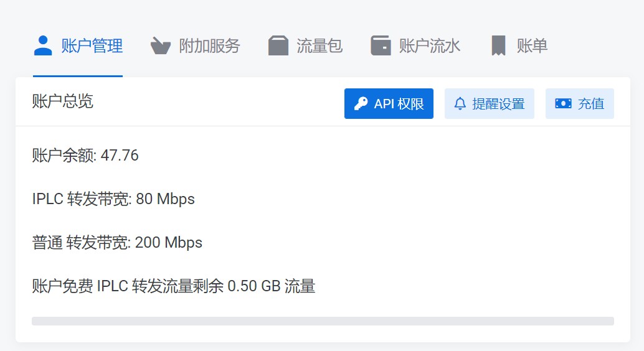The image size is (644, 351).
Task: Switch to the 账户管理 tab
Action: [78, 45]
